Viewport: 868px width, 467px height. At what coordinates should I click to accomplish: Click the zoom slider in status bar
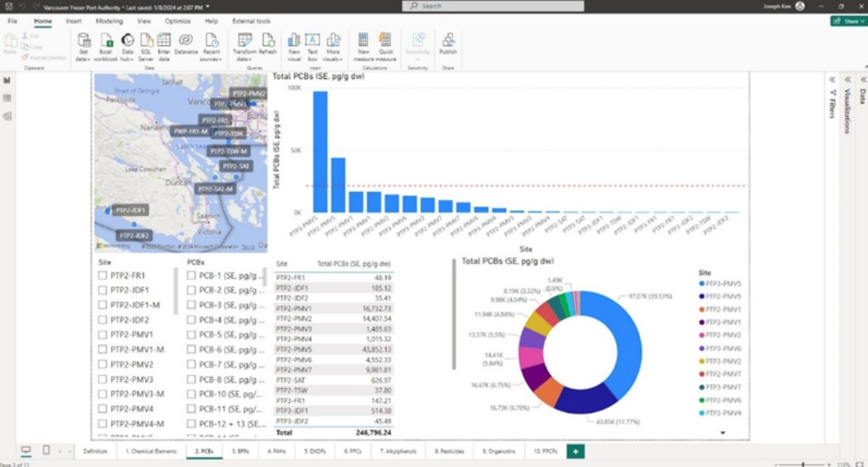pyautogui.click(x=803, y=464)
